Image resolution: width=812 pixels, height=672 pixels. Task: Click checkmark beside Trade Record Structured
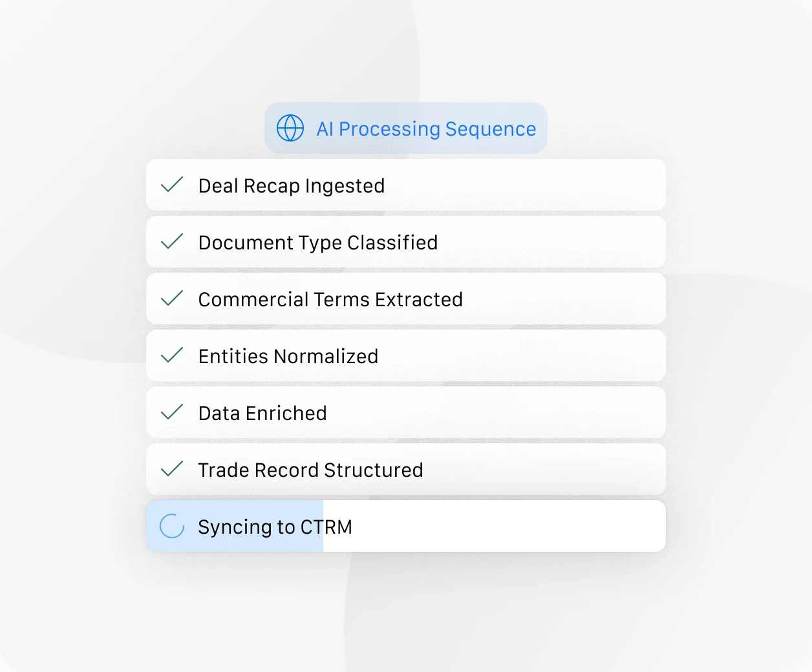click(172, 469)
